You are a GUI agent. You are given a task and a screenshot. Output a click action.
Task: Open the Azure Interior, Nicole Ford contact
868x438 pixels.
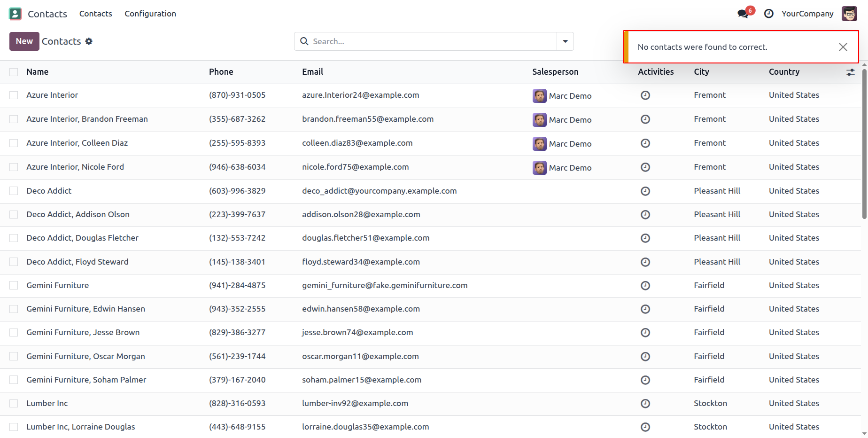[75, 167]
